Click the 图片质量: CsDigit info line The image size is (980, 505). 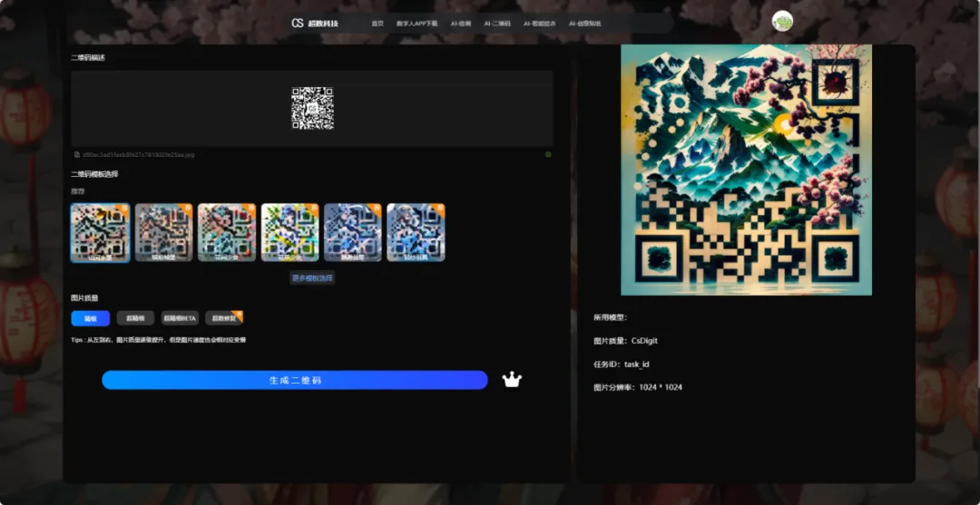[x=625, y=341]
